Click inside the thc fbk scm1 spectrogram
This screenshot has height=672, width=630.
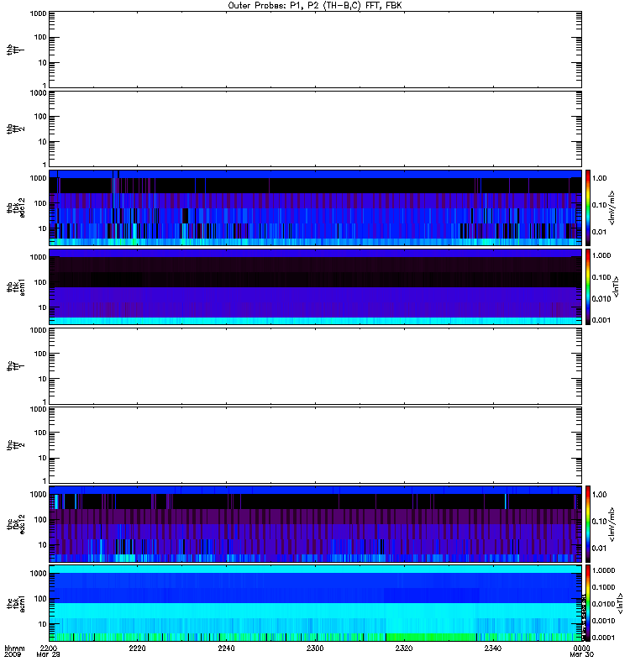pos(316,603)
